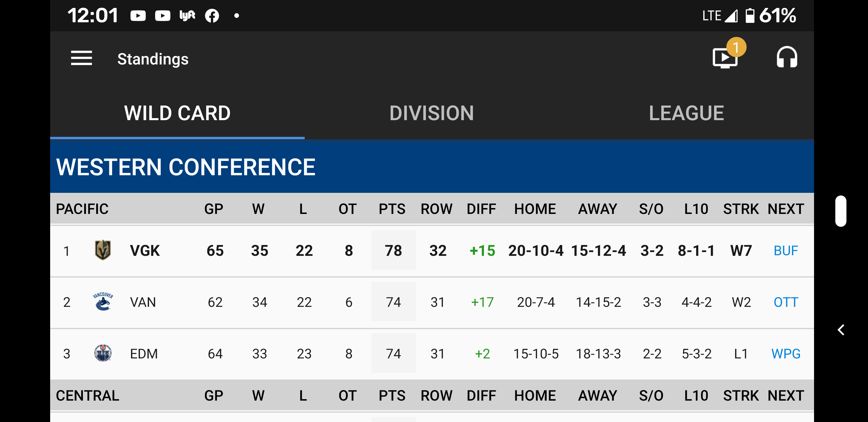Image resolution: width=868 pixels, height=422 pixels.
Task: Select the VGK team row name
Action: point(145,251)
